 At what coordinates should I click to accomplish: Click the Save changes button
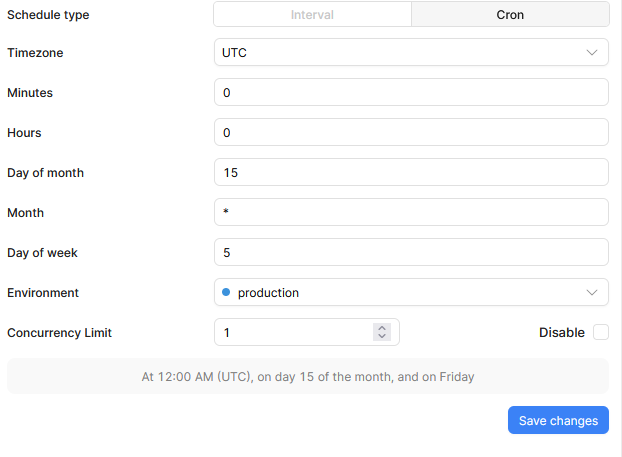pyautogui.click(x=558, y=420)
